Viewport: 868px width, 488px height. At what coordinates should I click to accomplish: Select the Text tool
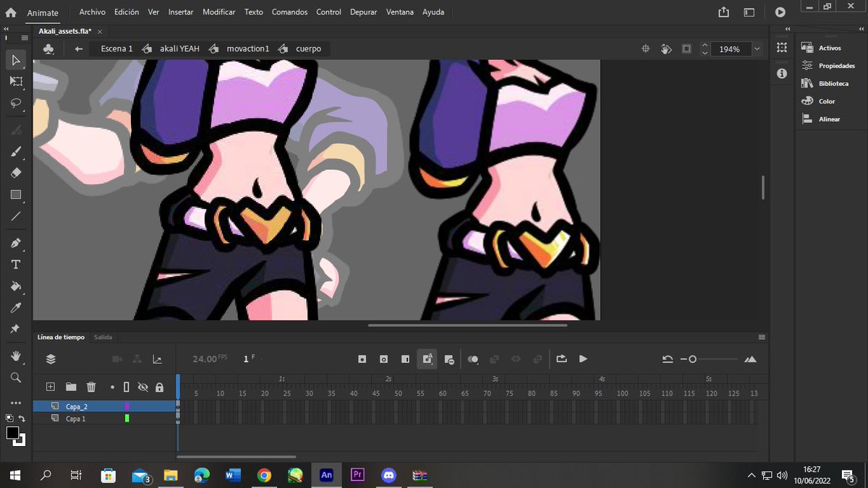point(16,265)
